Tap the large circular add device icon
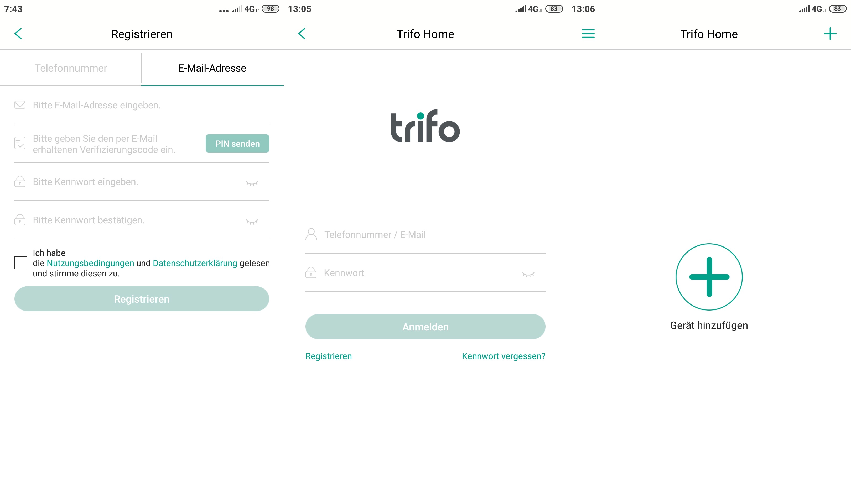The image size is (851, 504). click(x=709, y=277)
